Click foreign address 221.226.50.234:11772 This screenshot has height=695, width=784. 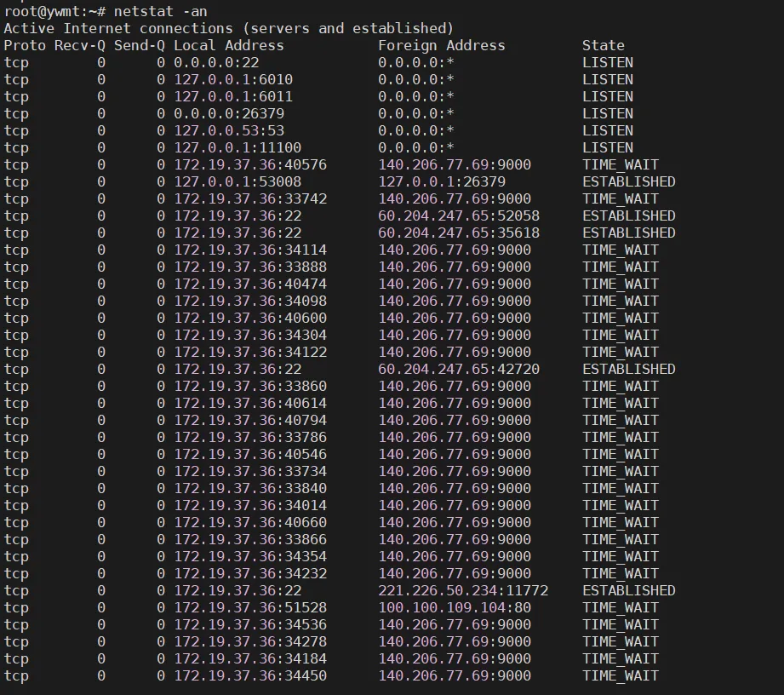tap(463, 590)
